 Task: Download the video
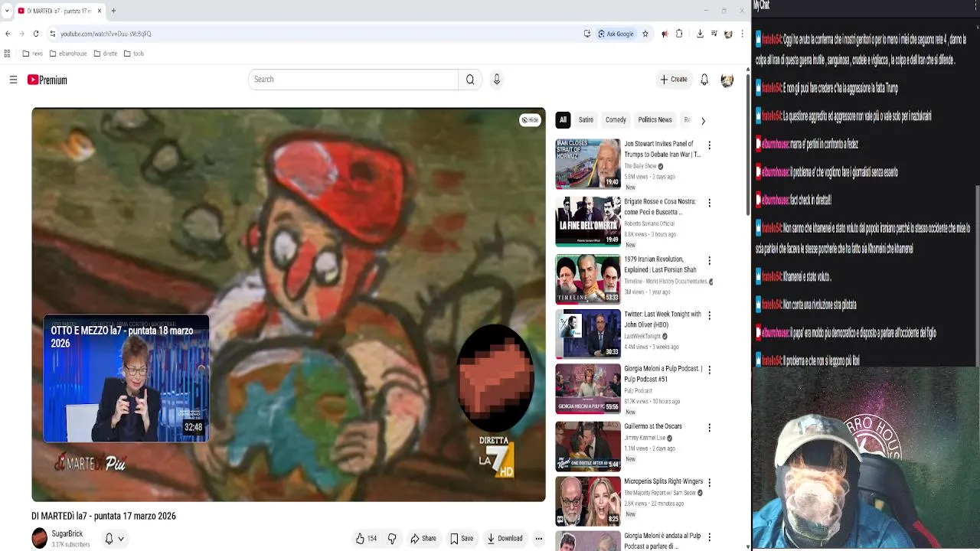tap(505, 539)
